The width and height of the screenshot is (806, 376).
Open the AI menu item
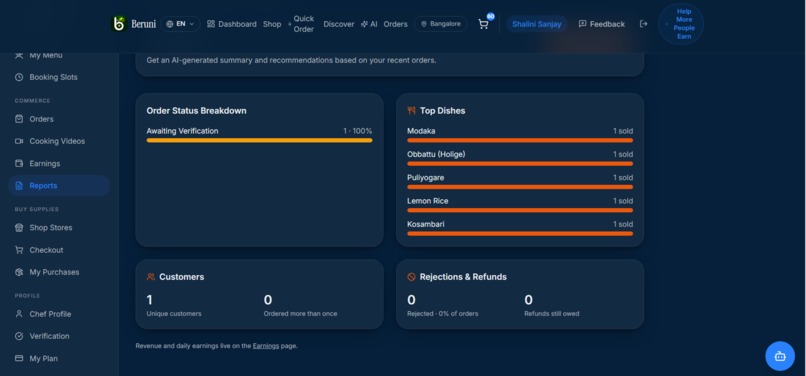[369, 24]
